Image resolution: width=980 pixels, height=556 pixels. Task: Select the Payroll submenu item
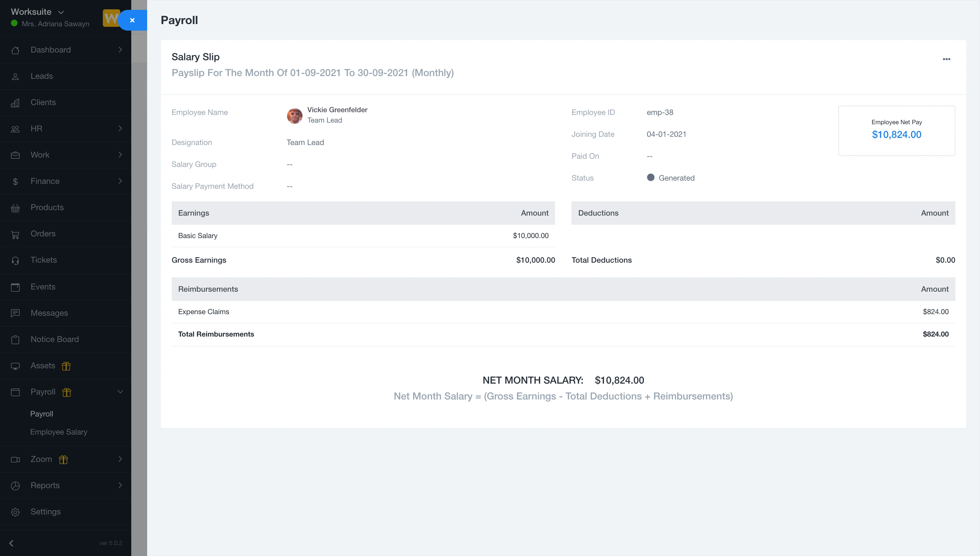[x=42, y=414]
